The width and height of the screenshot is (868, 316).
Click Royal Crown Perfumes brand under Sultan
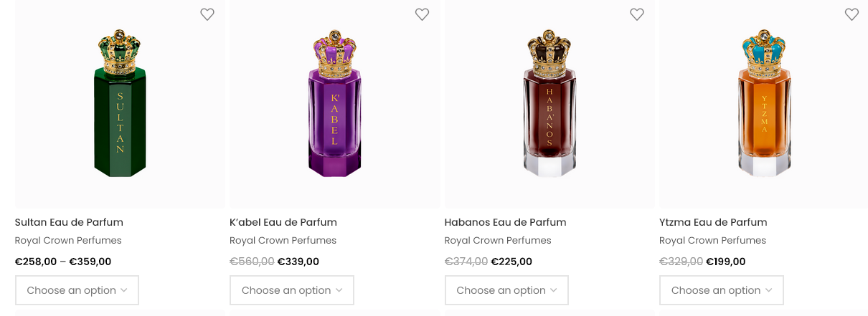68,241
